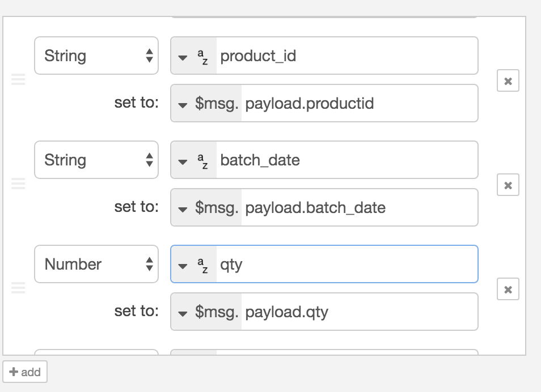Click the add button below the list
Screen dimensions: 541x392
(25, 372)
